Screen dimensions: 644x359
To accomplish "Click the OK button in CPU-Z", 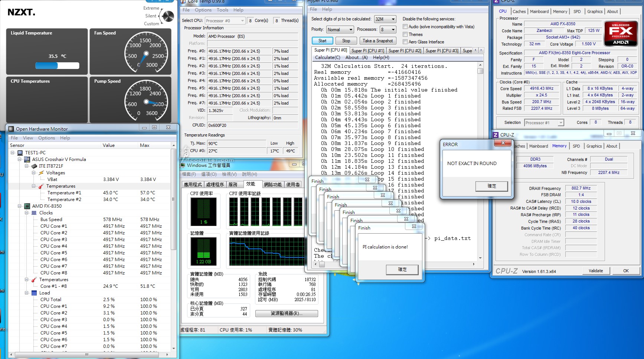I will [626, 271].
